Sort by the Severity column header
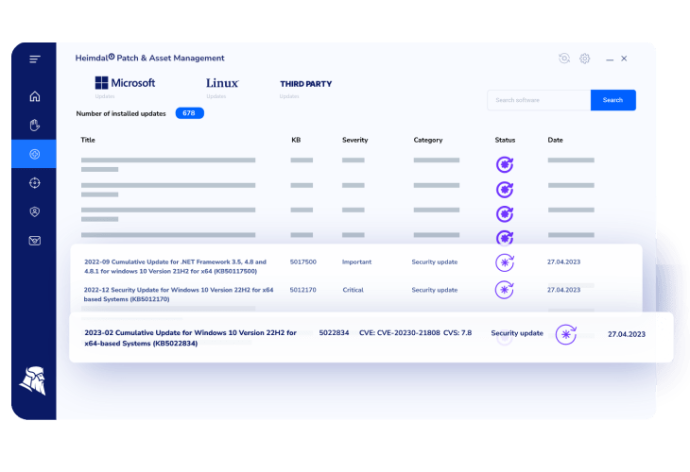 pyautogui.click(x=355, y=140)
